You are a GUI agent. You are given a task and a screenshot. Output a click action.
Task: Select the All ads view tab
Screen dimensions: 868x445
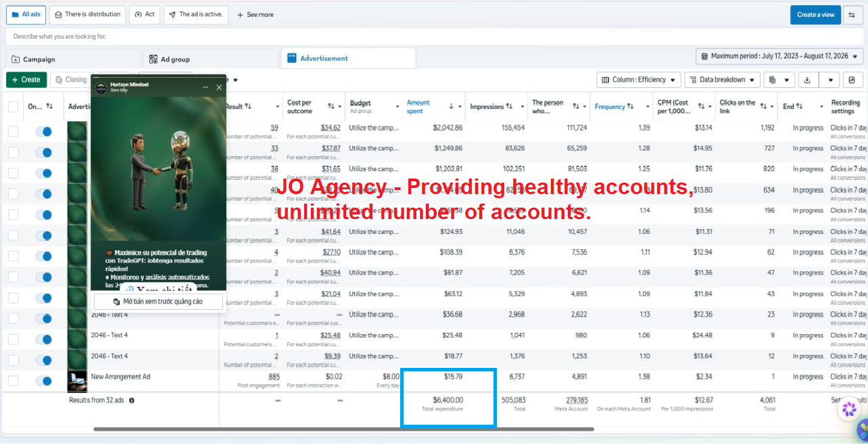(x=26, y=14)
